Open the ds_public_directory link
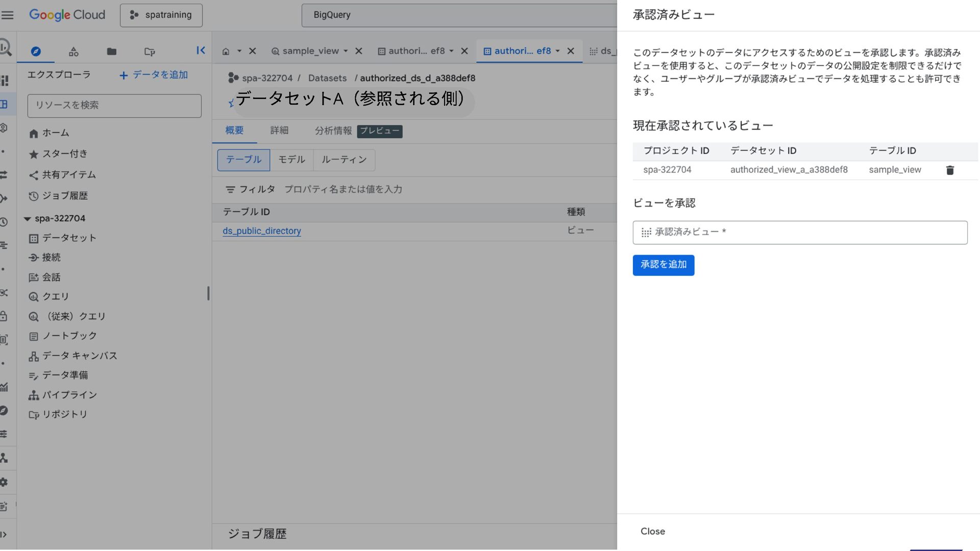The image size is (980, 551). pyautogui.click(x=261, y=231)
